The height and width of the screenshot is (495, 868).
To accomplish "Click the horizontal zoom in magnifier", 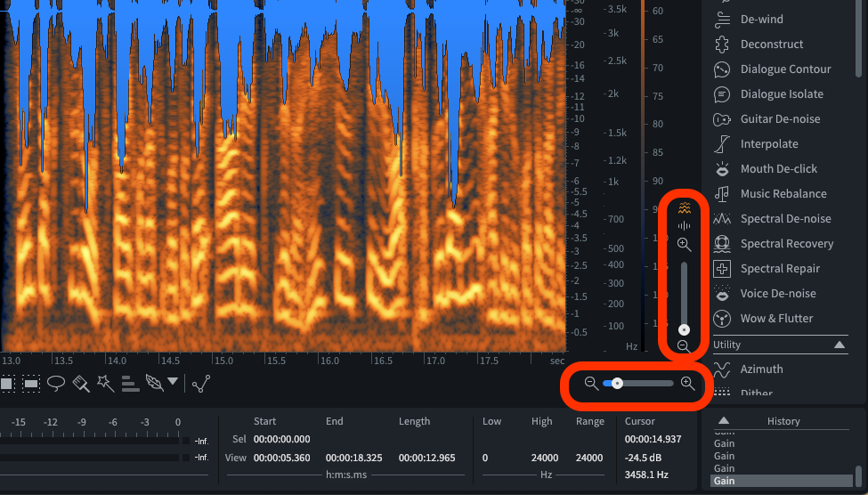I will tap(687, 383).
